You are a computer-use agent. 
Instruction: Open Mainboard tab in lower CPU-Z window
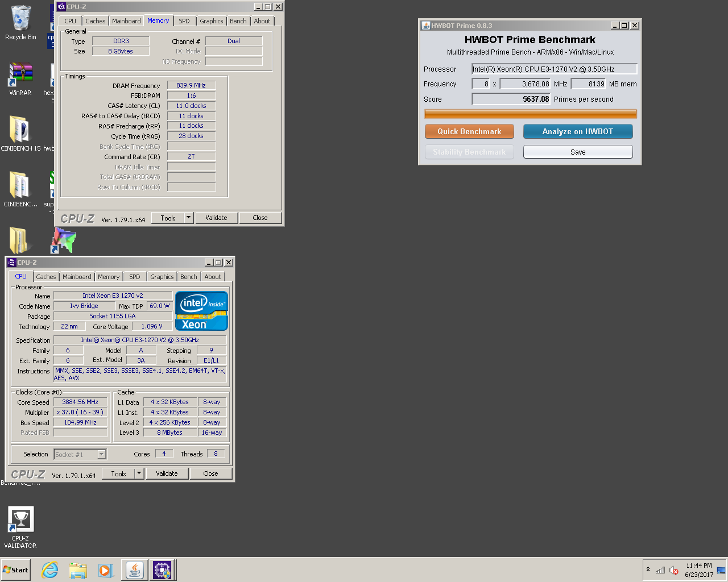(x=77, y=277)
